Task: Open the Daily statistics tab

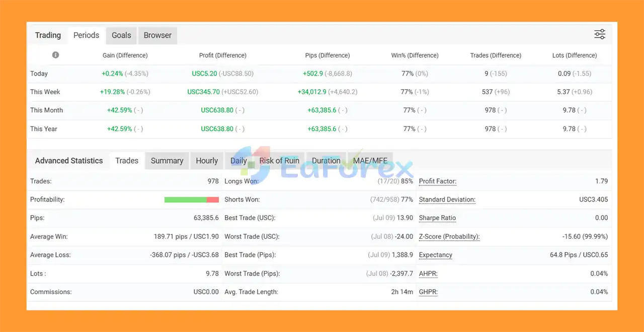Action: coord(238,161)
